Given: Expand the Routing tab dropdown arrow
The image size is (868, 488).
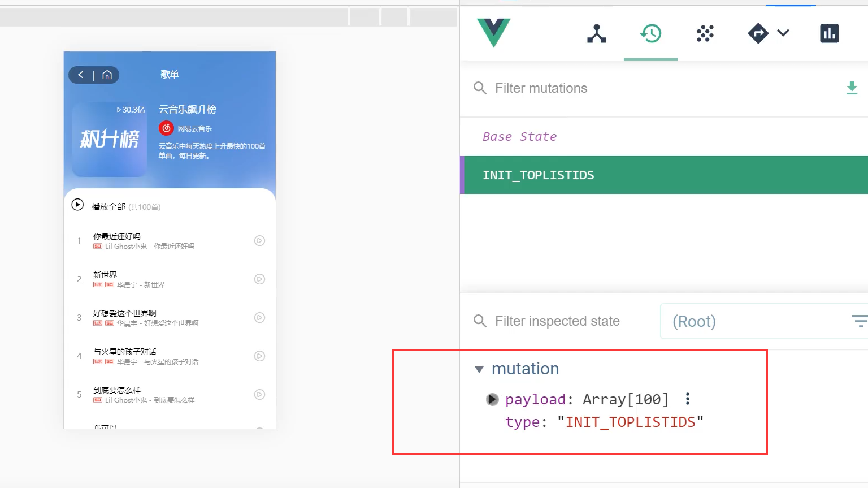Looking at the screenshot, I should [783, 33].
